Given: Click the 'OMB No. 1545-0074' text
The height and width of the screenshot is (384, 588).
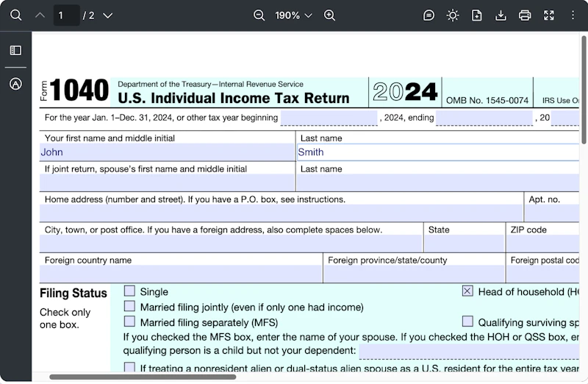Looking at the screenshot, I should [487, 101].
